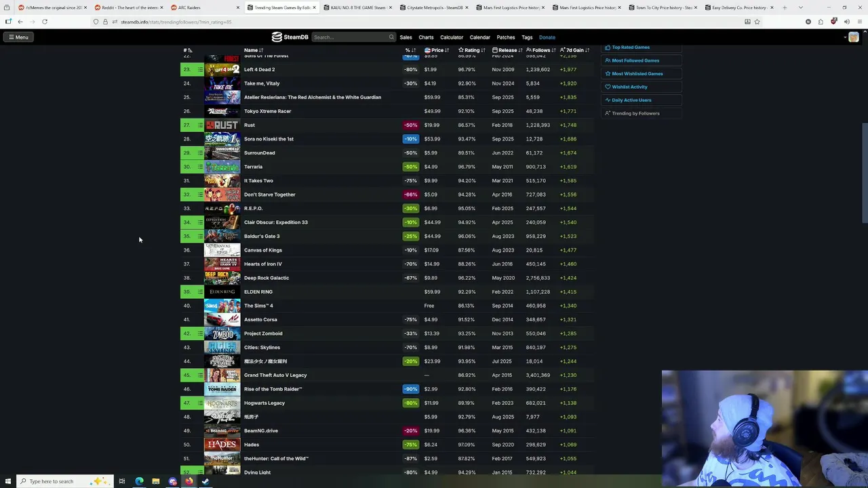This screenshot has width=868, height=488.
Task: Click the browser address bar URL
Action: coord(176,22)
